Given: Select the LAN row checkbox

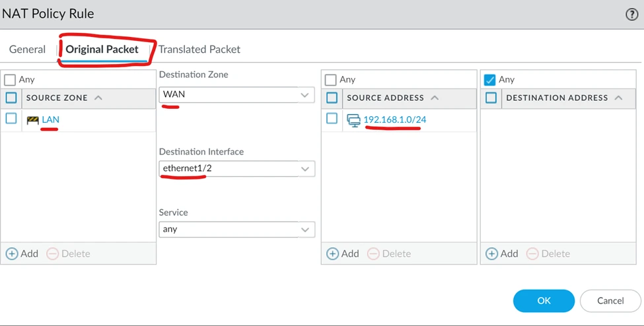Looking at the screenshot, I should [11, 119].
